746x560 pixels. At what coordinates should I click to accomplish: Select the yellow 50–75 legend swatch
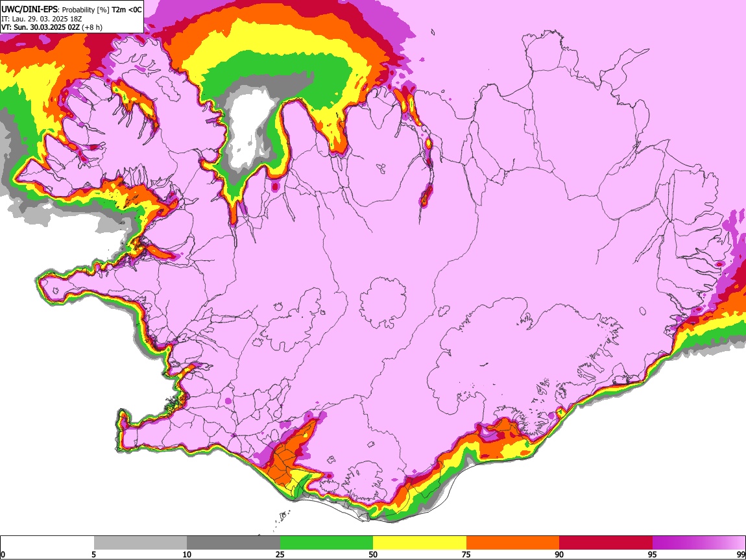coord(420,542)
